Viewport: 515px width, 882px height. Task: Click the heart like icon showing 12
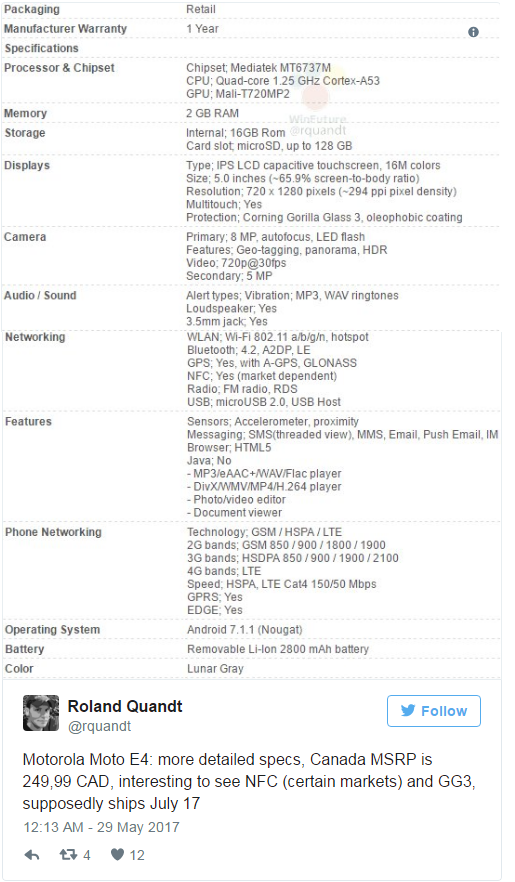pyautogui.click(x=117, y=855)
